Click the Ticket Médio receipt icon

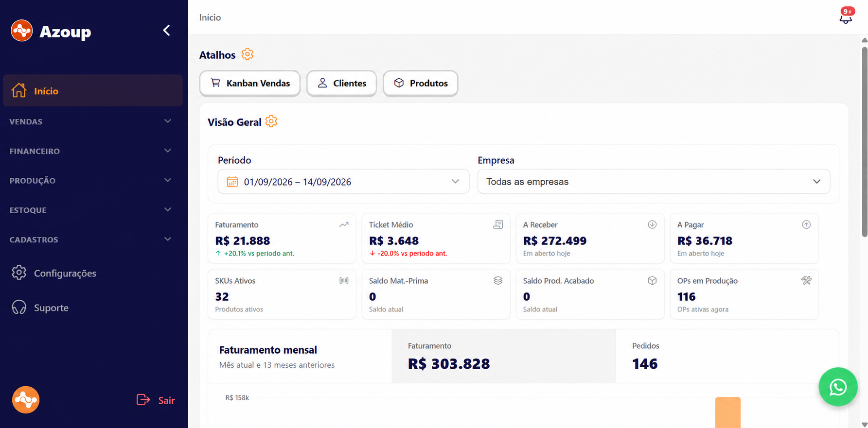(498, 224)
